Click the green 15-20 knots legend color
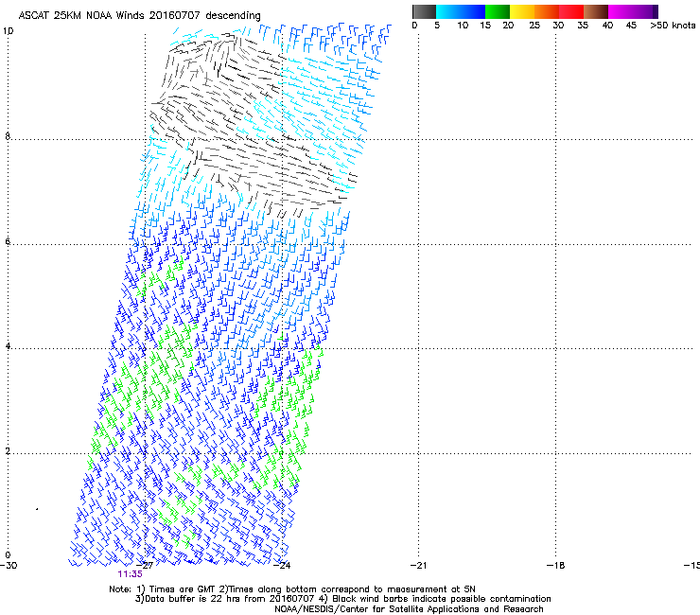 498,11
